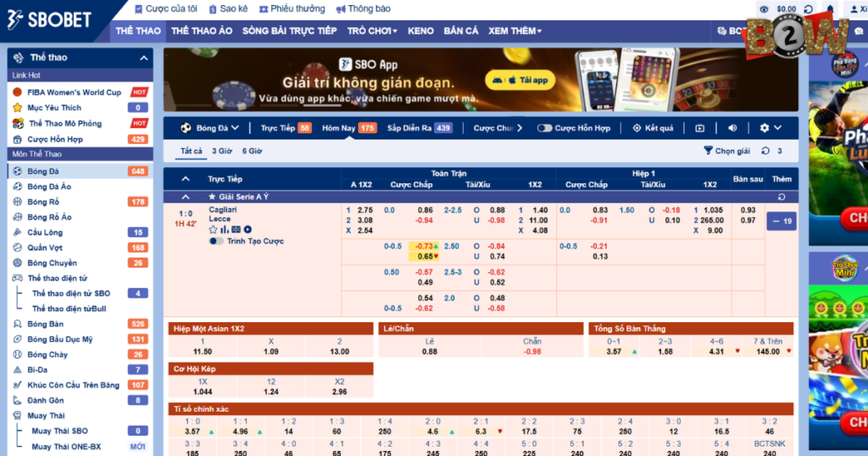Expand the XEM THÊM menu
Viewport: 868px width, 456px height.
click(515, 31)
